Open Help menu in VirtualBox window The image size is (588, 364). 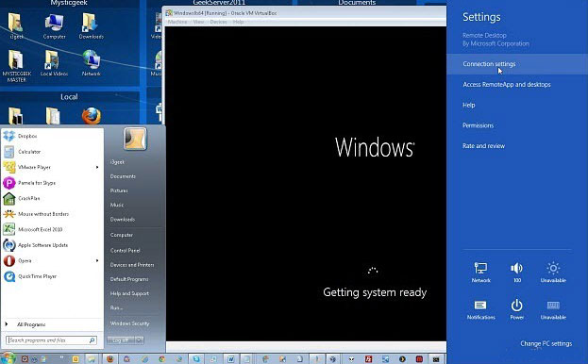coord(238,22)
